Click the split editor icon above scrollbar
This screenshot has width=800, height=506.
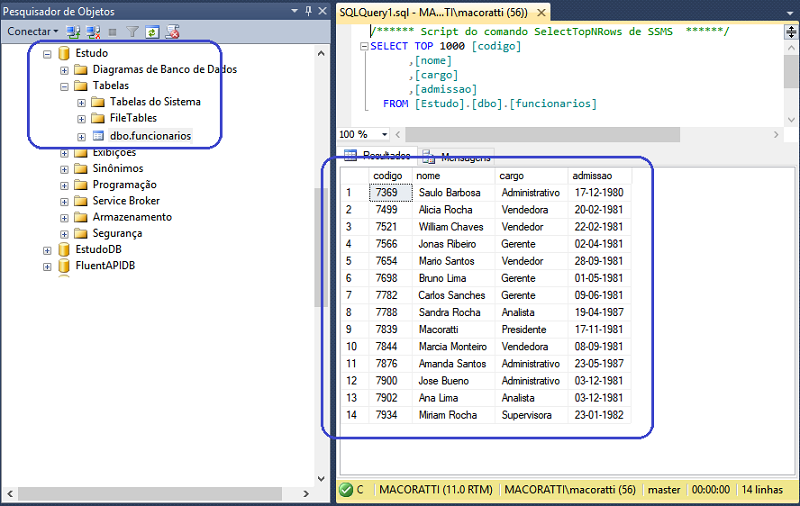(x=791, y=32)
